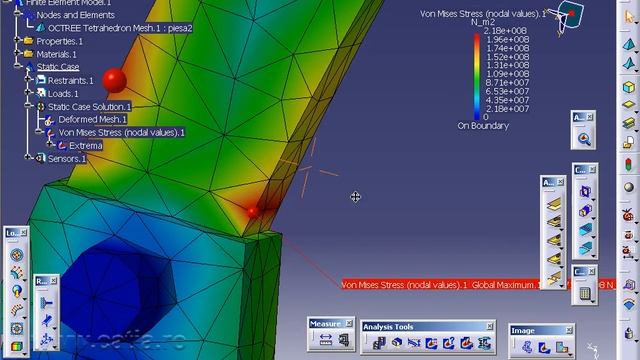640x360 pixels.
Task: Click the Surface Slider restraint icon
Action: [x=46, y=321]
